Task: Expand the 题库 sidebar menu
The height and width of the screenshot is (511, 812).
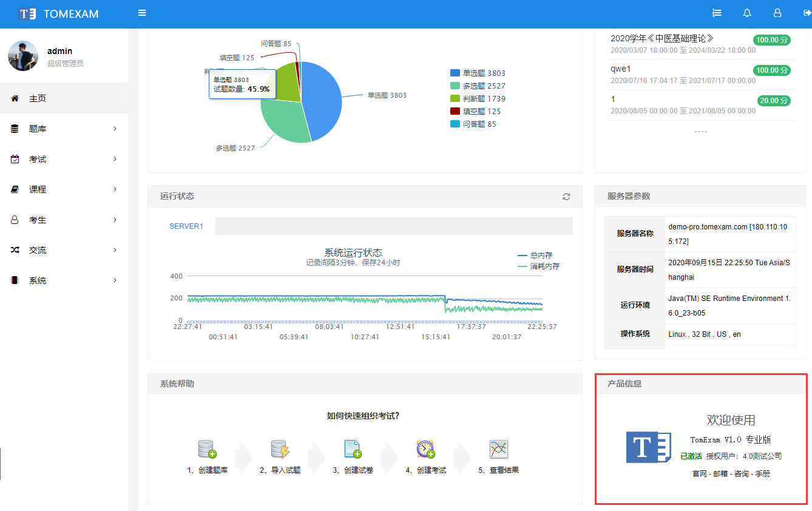Action: (64, 129)
